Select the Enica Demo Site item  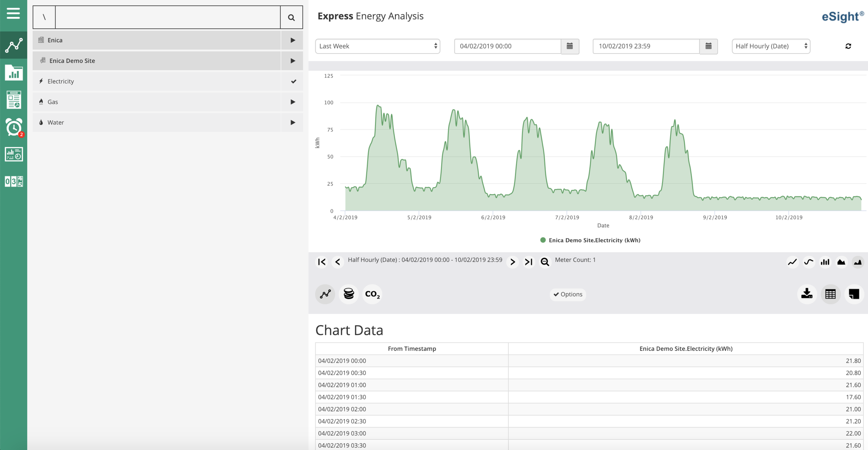coord(157,61)
